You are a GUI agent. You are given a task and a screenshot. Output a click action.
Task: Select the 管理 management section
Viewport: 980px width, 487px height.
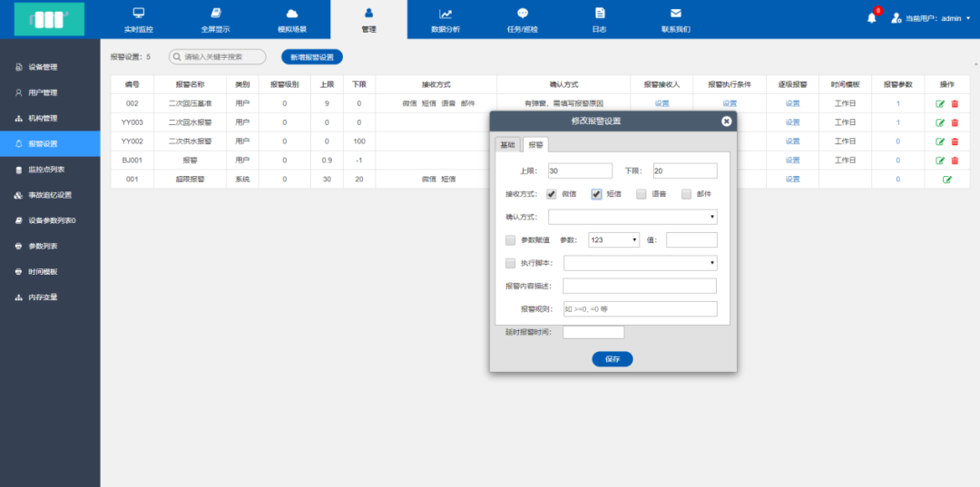[368, 19]
